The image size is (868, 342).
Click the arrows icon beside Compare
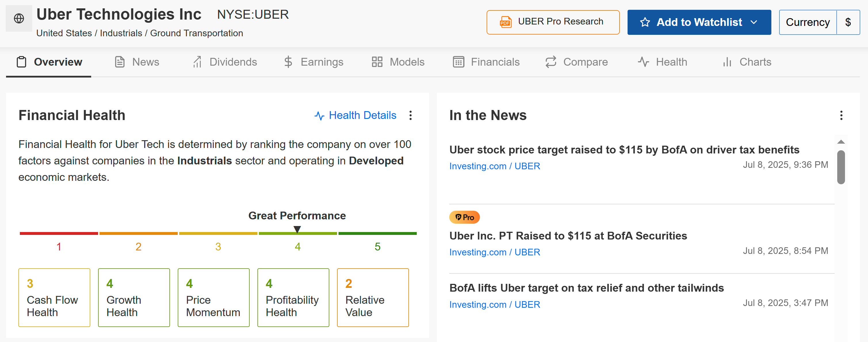551,62
